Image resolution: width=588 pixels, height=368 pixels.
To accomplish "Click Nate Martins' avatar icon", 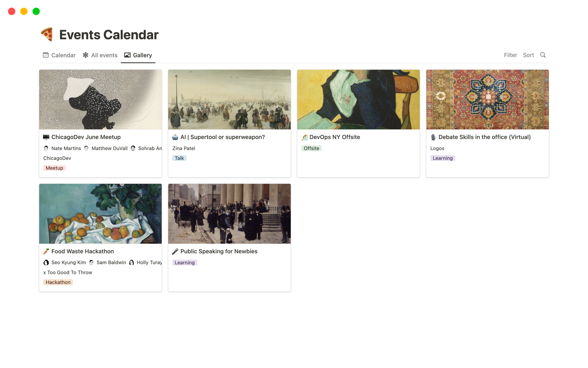I will (46, 148).
